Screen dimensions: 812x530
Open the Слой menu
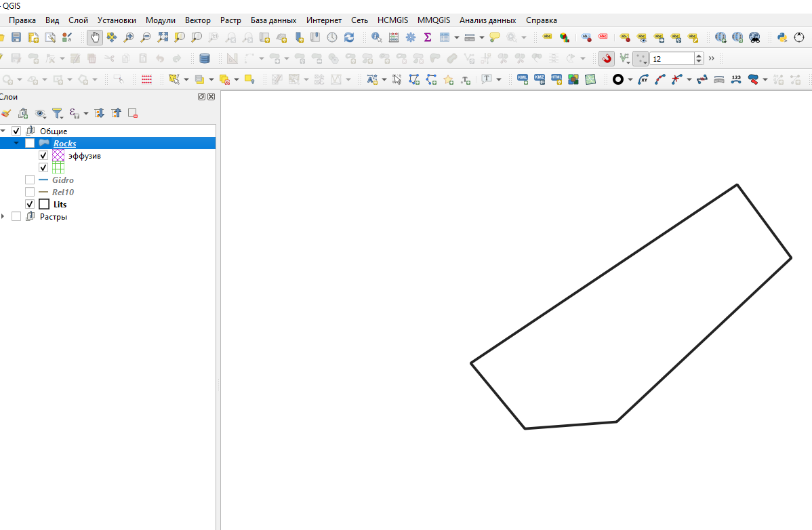point(78,20)
